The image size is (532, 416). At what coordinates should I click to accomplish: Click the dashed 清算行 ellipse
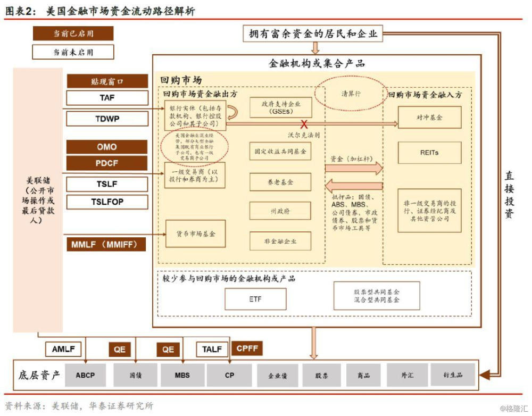[351, 93]
